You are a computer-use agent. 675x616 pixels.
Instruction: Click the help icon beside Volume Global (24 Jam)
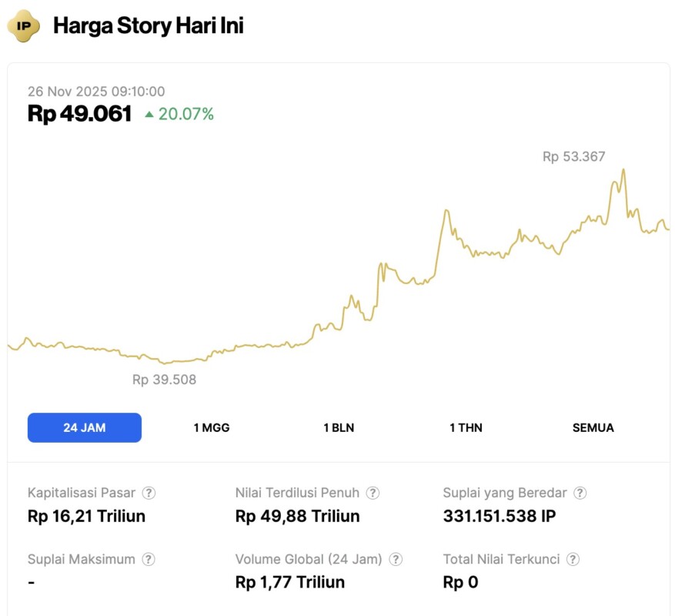(396, 560)
